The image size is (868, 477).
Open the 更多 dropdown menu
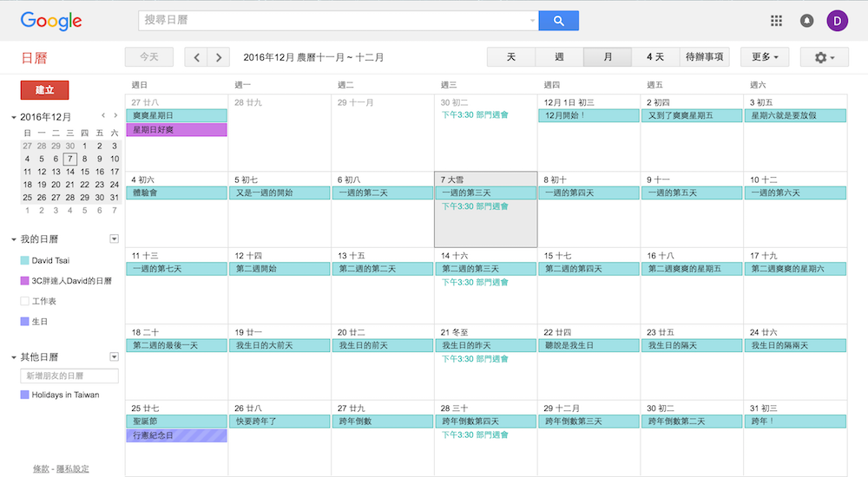coord(764,57)
